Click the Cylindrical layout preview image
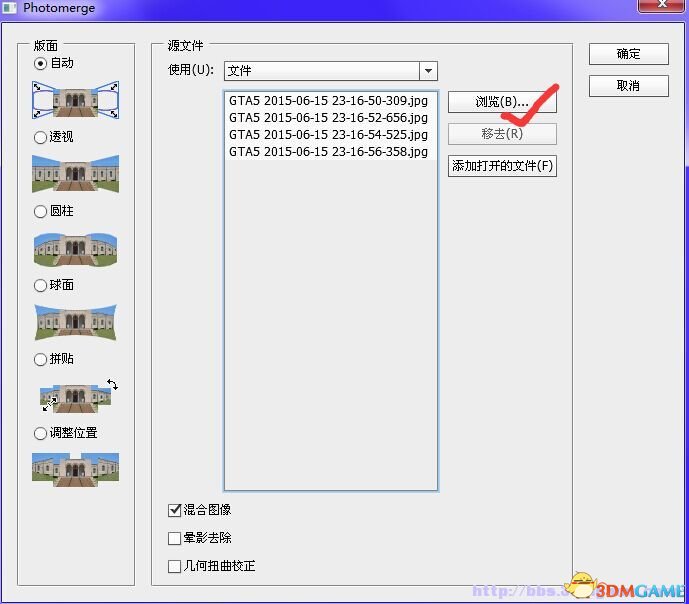 coord(75,248)
